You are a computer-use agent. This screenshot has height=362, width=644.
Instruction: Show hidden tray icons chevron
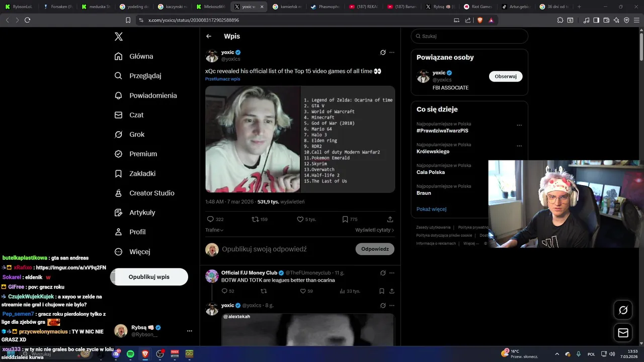click(x=557, y=354)
